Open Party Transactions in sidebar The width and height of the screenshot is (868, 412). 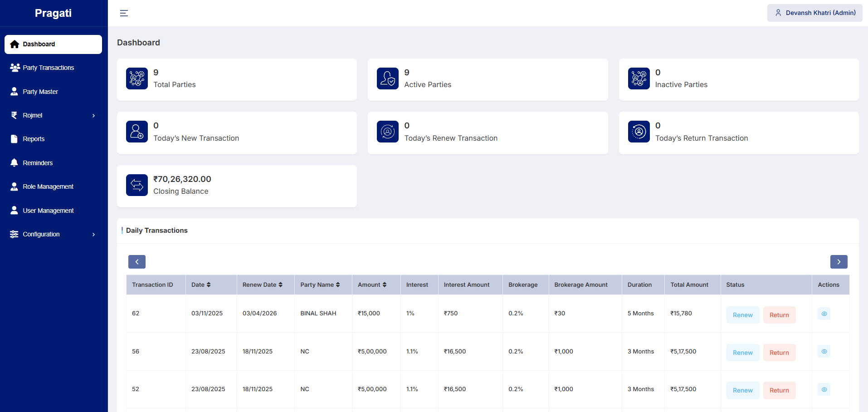[49, 68]
